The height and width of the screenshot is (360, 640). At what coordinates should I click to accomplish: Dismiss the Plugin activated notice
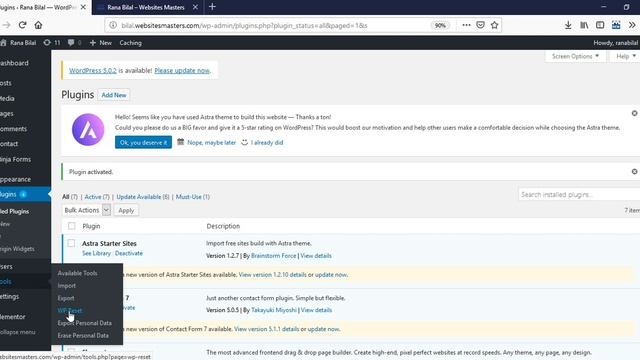click(634, 171)
